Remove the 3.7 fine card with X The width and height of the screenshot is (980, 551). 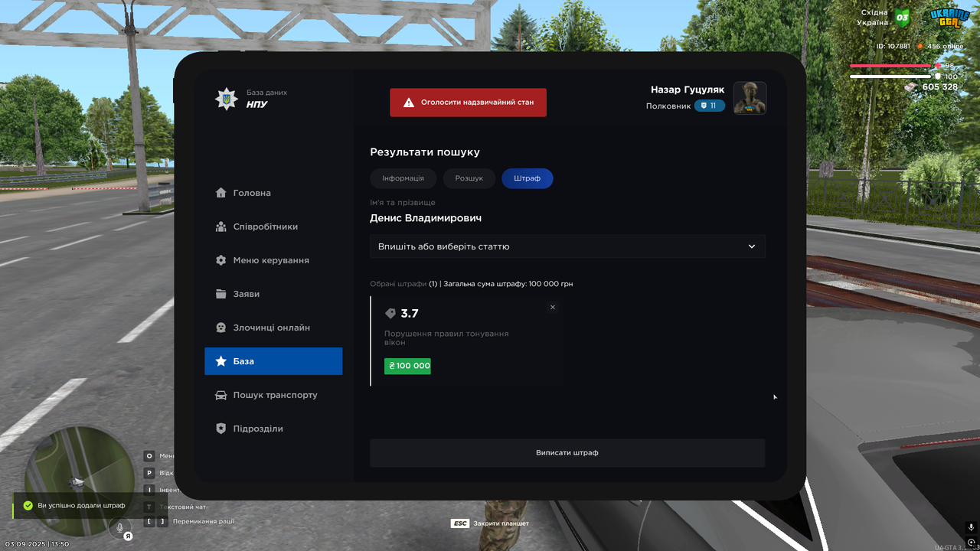coord(553,307)
